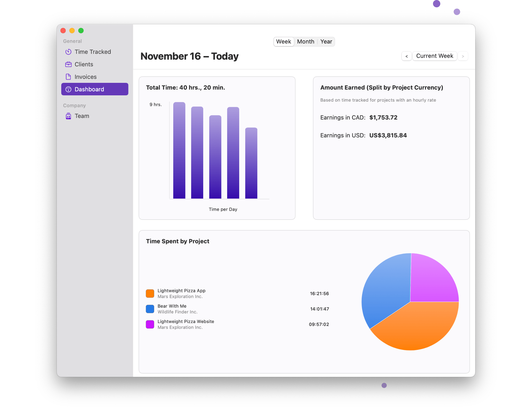Image resolution: width=532 pixels, height=409 pixels.
Task: Open Clients using the briefcase icon
Action: point(68,64)
